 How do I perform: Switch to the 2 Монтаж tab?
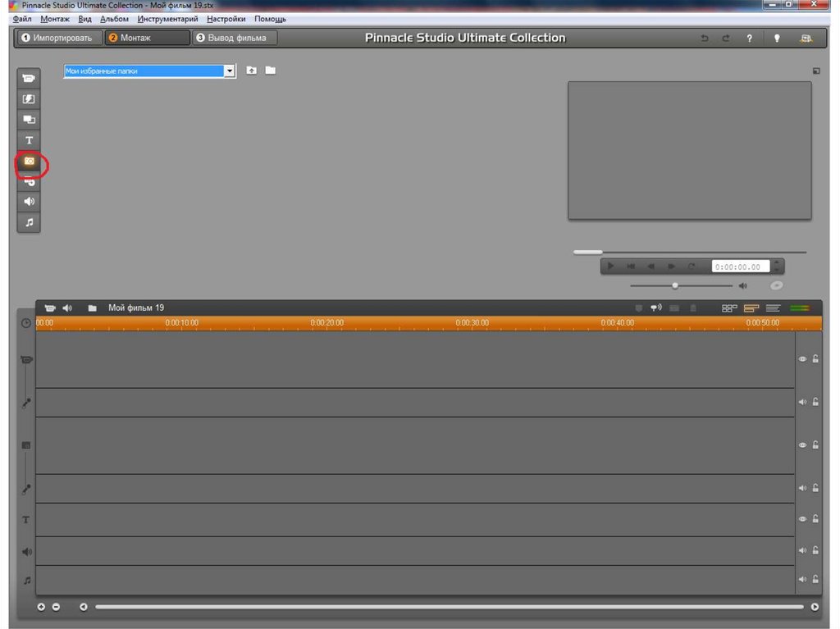147,38
